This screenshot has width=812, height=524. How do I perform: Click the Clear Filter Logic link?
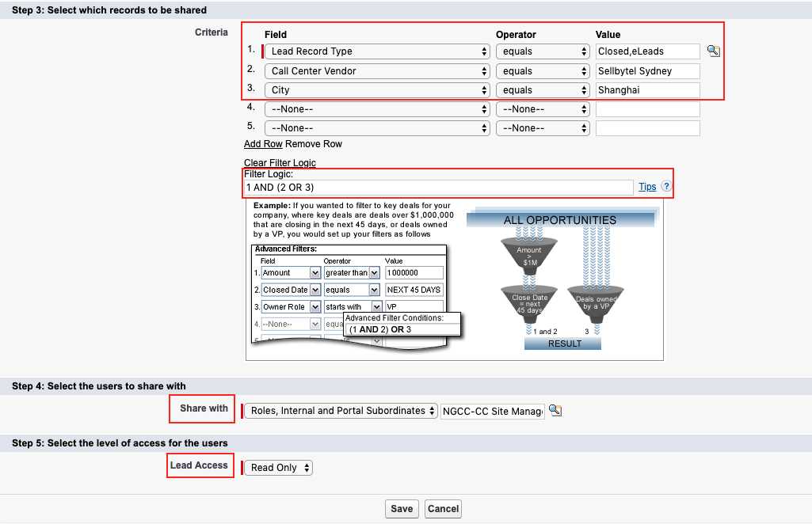[280, 162]
